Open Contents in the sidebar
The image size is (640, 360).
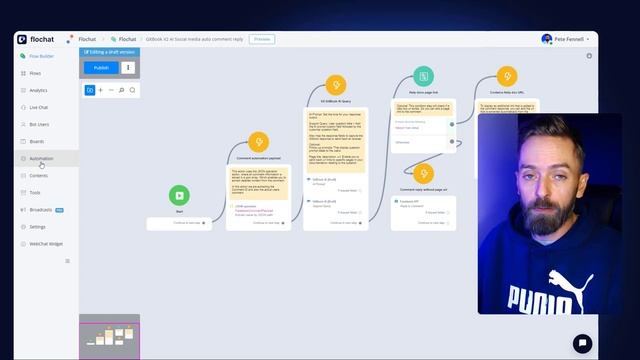pos(34,176)
